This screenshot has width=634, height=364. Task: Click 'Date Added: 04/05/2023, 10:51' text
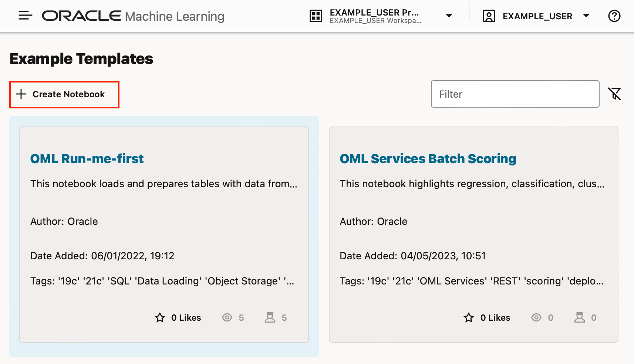pyautogui.click(x=413, y=256)
